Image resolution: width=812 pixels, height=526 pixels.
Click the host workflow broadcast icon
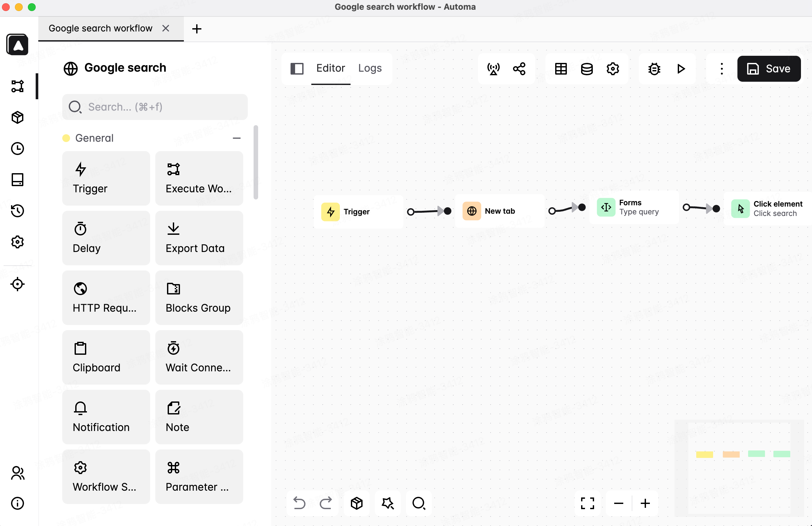(x=493, y=68)
